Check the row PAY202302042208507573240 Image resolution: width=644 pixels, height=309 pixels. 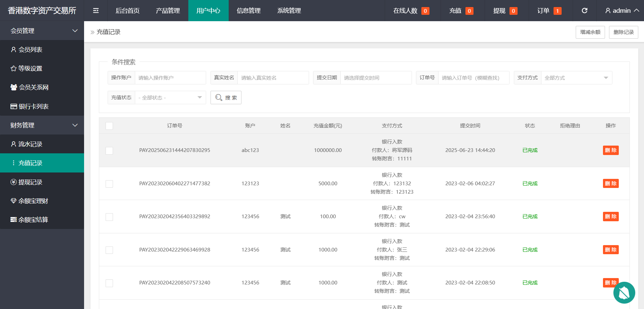point(109,283)
